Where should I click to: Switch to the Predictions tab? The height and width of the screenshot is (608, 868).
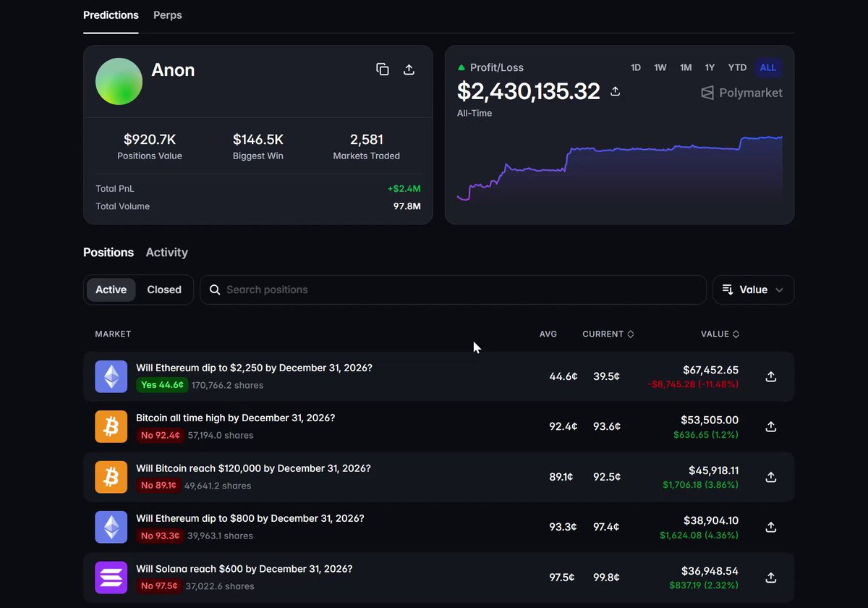pos(111,15)
